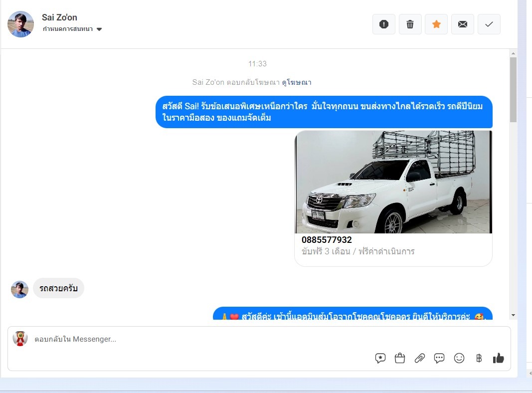Send a thumbs-up like
The height and width of the screenshot is (393, 532).
[x=498, y=358]
